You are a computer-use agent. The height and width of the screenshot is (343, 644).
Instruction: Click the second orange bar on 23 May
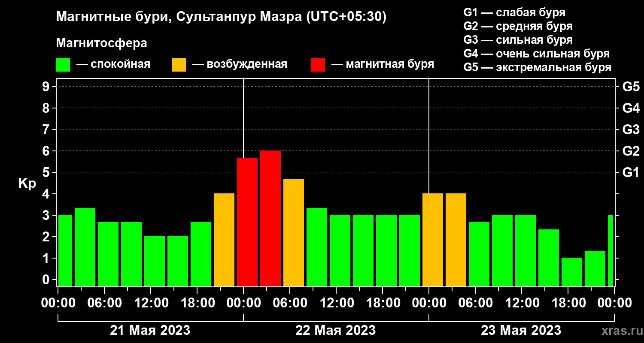pyautogui.click(x=456, y=240)
